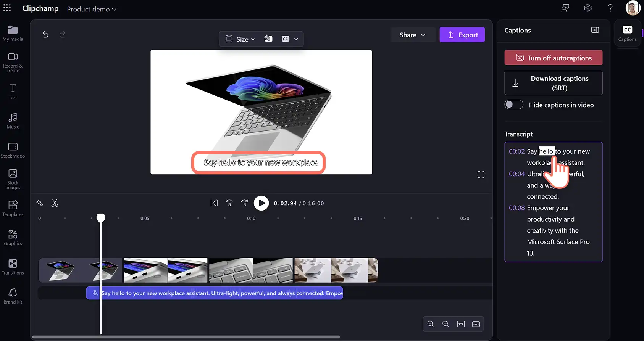Zoom in the timeline
The height and width of the screenshot is (341, 644).
point(446,324)
